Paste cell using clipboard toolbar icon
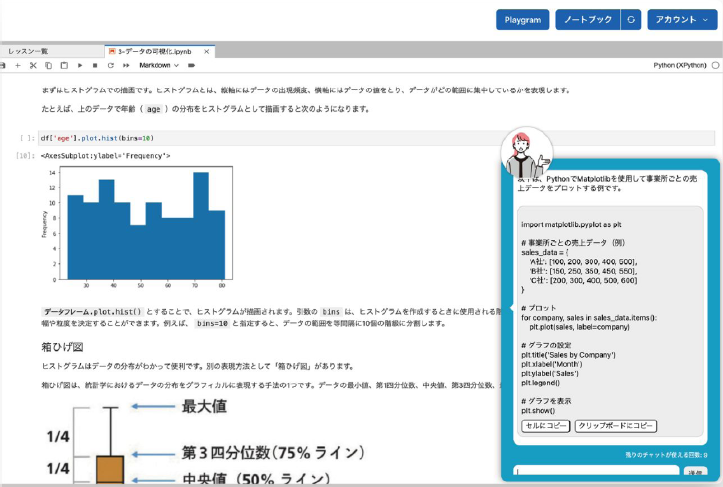This screenshot has width=723, height=487. tap(64, 65)
